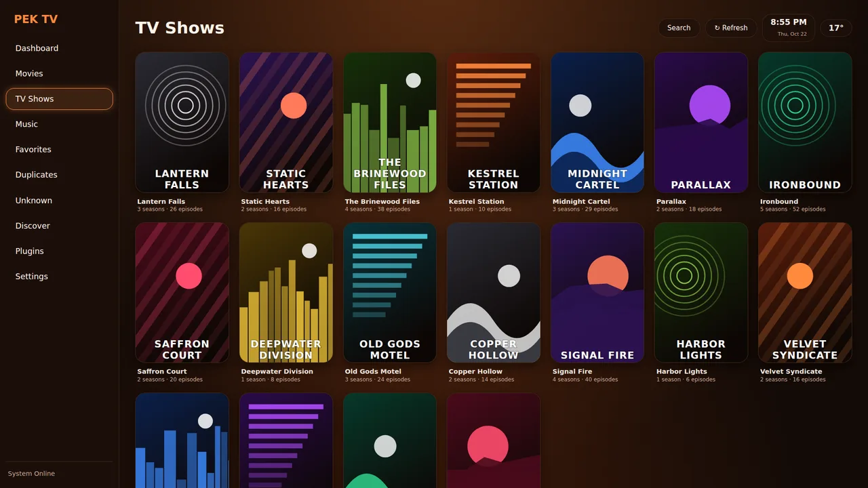Click '1 season · 8 episodes' text
Image resolution: width=868 pixels, height=488 pixels.
[271, 380]
